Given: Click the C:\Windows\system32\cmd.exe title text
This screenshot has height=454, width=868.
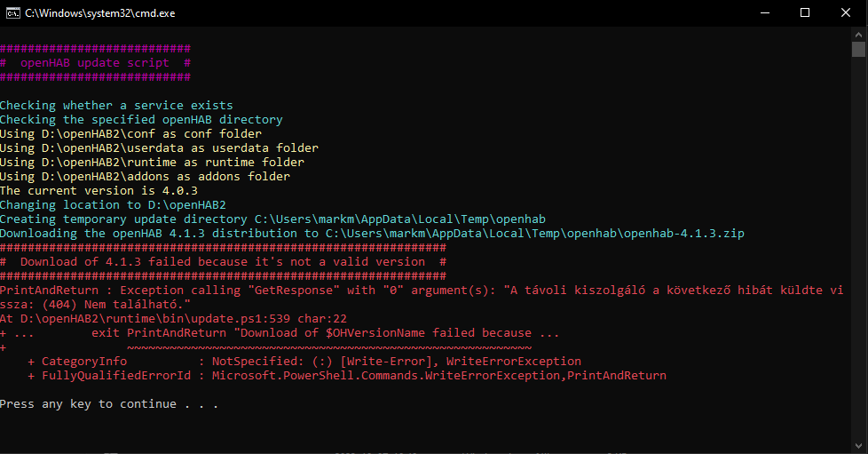Looking at the screenshot, I should [x=85, y=12].
